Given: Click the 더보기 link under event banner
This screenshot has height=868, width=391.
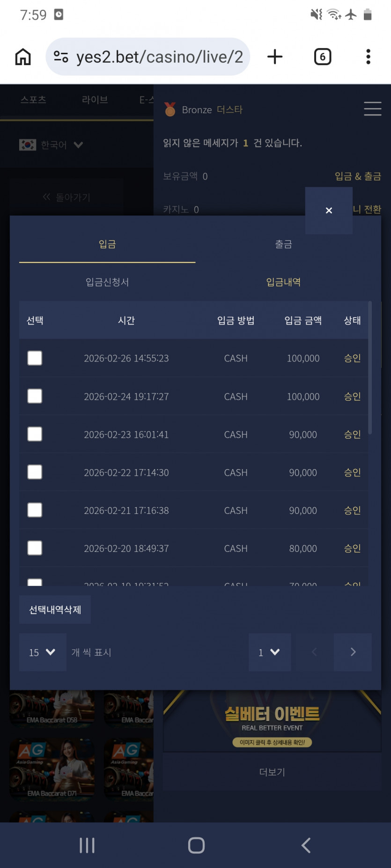Looking at the screenshot, I should 272,772.
